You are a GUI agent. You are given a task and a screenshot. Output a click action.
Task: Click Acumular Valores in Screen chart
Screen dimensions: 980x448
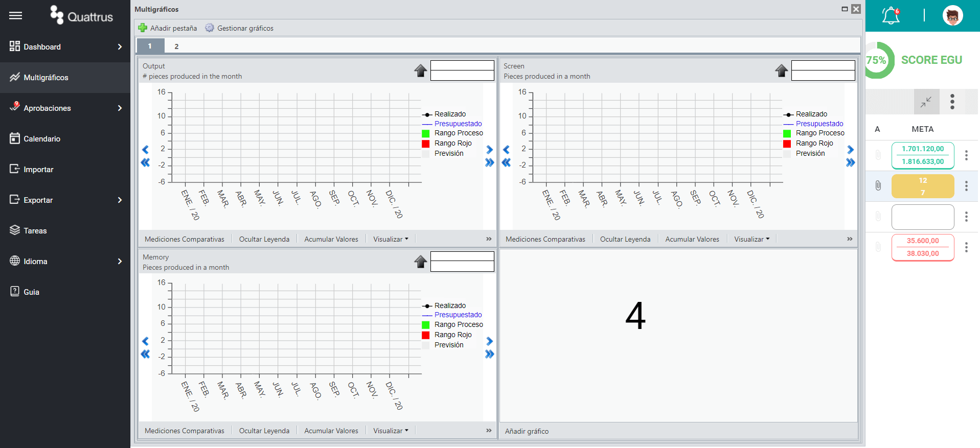[692, 239]
